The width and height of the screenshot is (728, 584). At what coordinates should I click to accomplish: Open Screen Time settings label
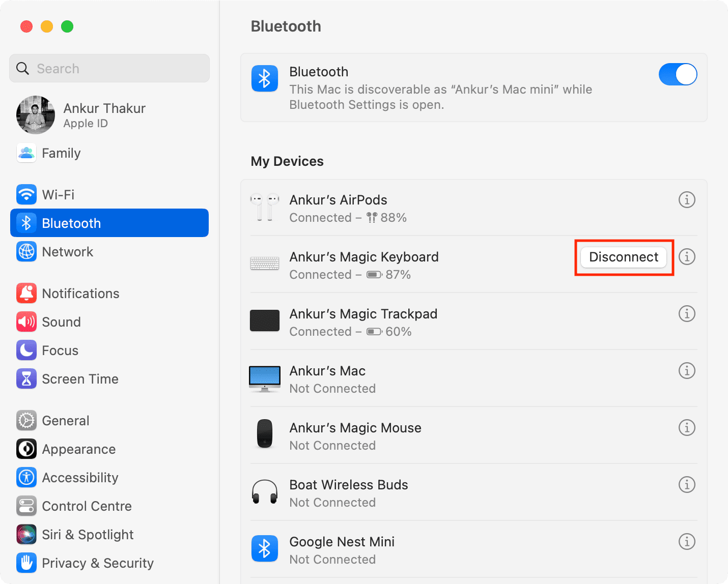80,379
